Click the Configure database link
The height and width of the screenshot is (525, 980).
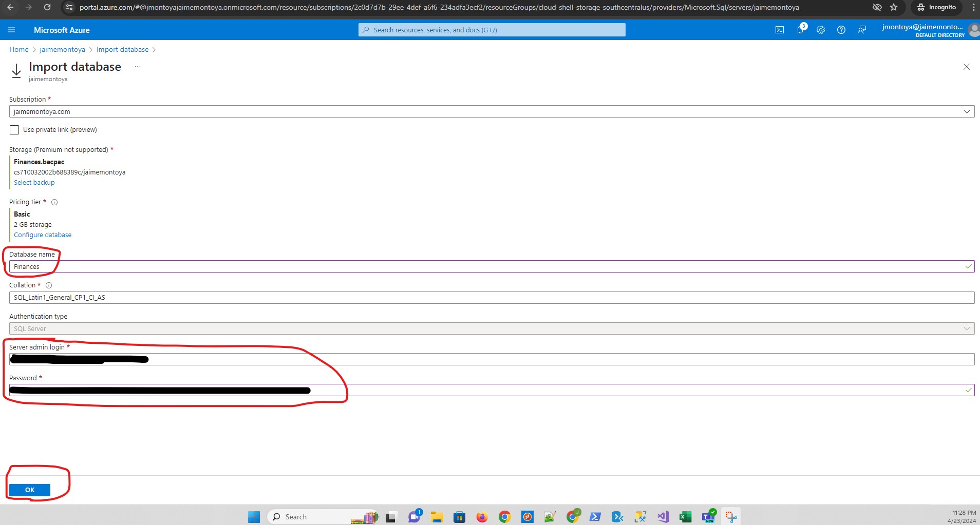coord(43,235)
